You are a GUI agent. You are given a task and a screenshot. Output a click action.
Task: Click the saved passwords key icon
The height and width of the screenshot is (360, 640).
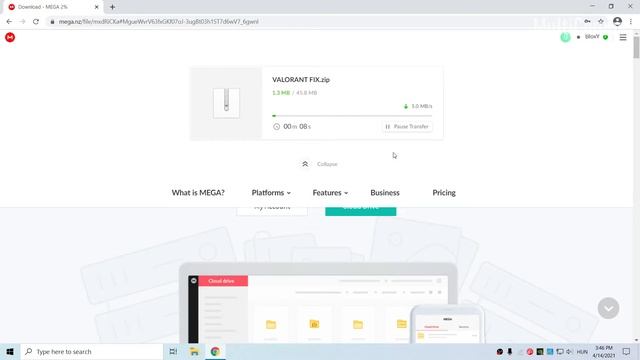(x=587, y=21)
